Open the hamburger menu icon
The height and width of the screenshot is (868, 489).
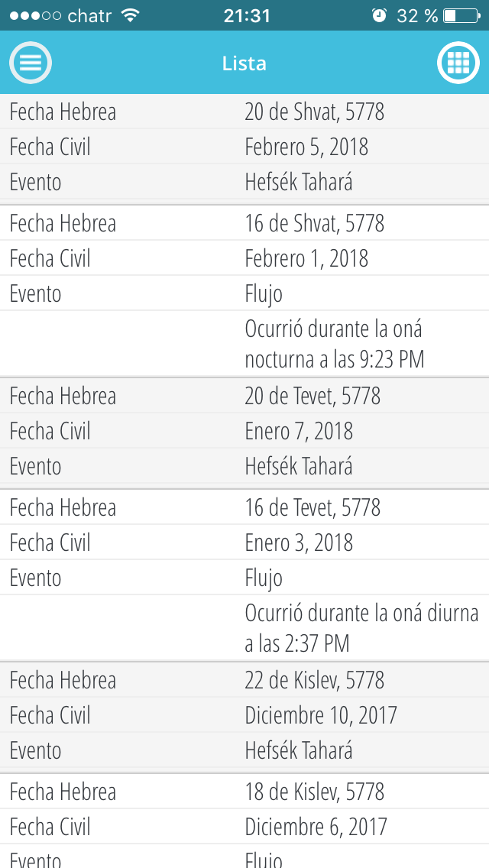pyautogui.click(x=31, y=63)
